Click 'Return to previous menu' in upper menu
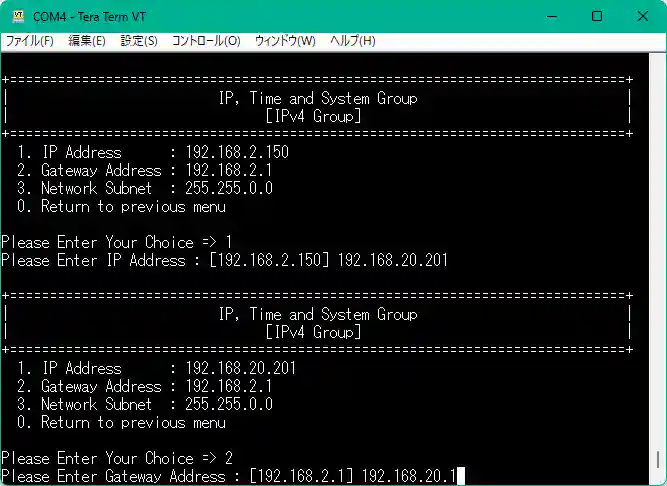This screenshot has width=667, height=486. pyautogui.click(x=133, y=206)
